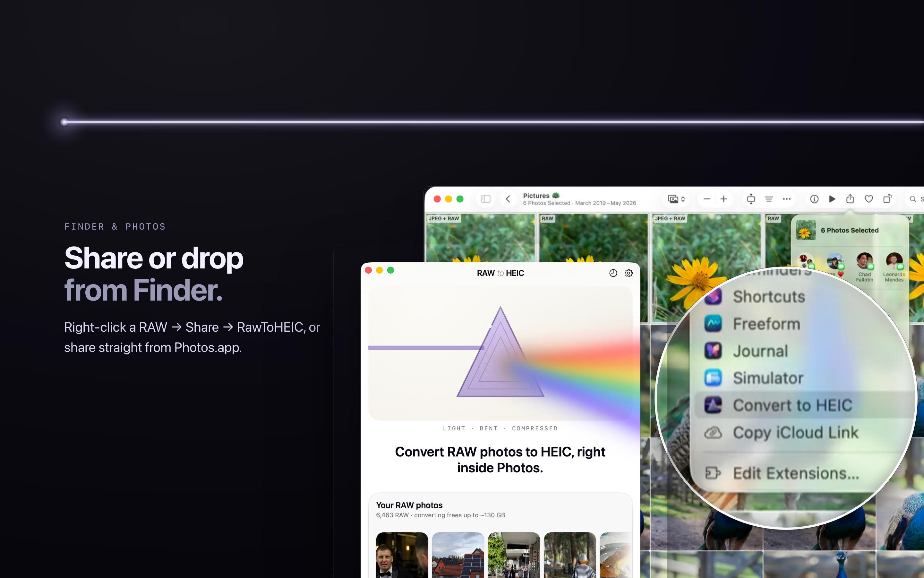Click the Share icon in Photos toolbar

pos(850,198)
